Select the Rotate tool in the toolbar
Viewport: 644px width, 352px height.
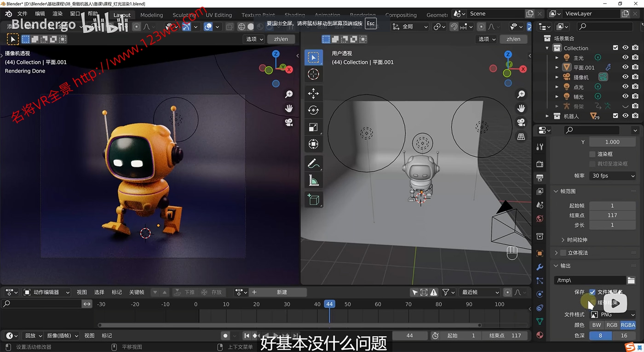313,110
